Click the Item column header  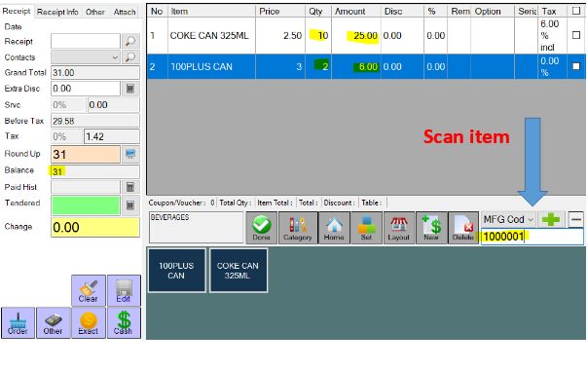pos(211,12)
